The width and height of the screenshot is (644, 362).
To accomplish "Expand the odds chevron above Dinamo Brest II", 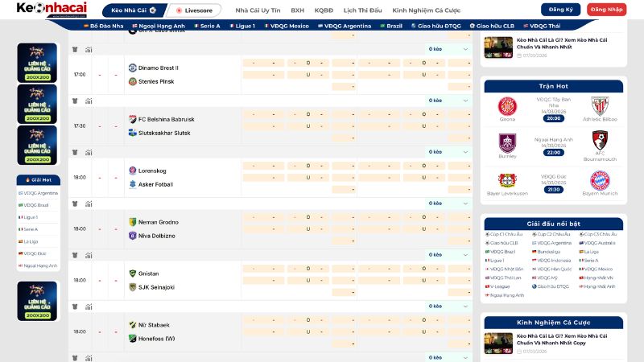I will pyautogui.click(x=465, y=49).
